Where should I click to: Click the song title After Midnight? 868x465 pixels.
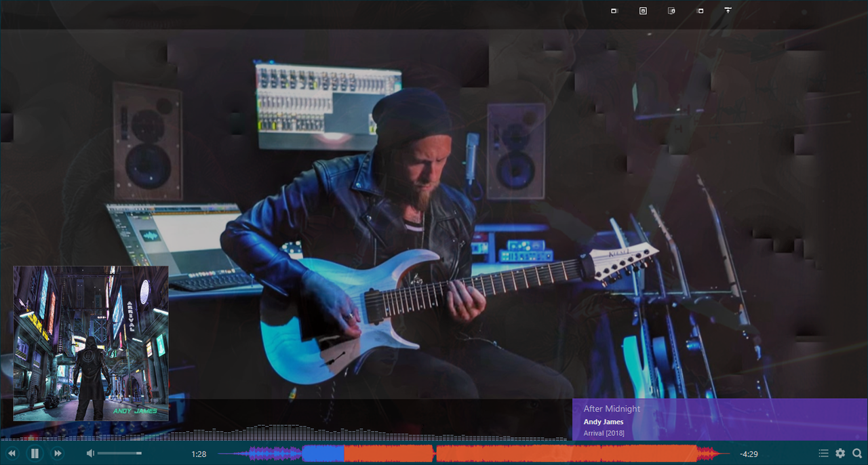[x=612, y=409]
